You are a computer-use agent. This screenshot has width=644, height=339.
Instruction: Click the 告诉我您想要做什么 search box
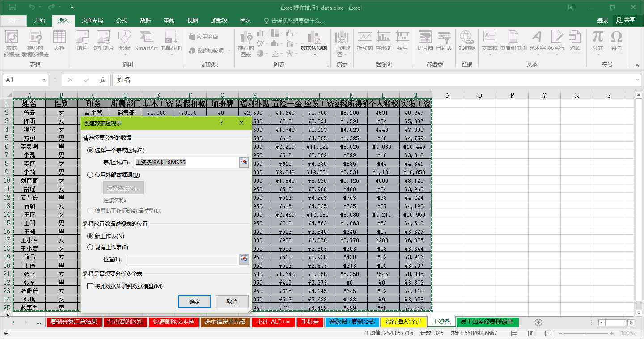294,21
